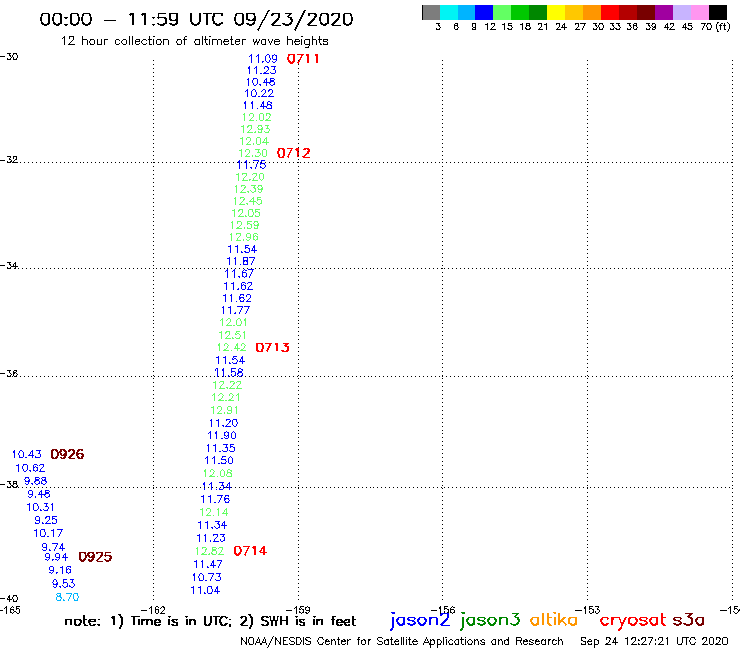Click the 11.04 bottom track value
This screenshot has height=650, width=740.
pos(205,590)
